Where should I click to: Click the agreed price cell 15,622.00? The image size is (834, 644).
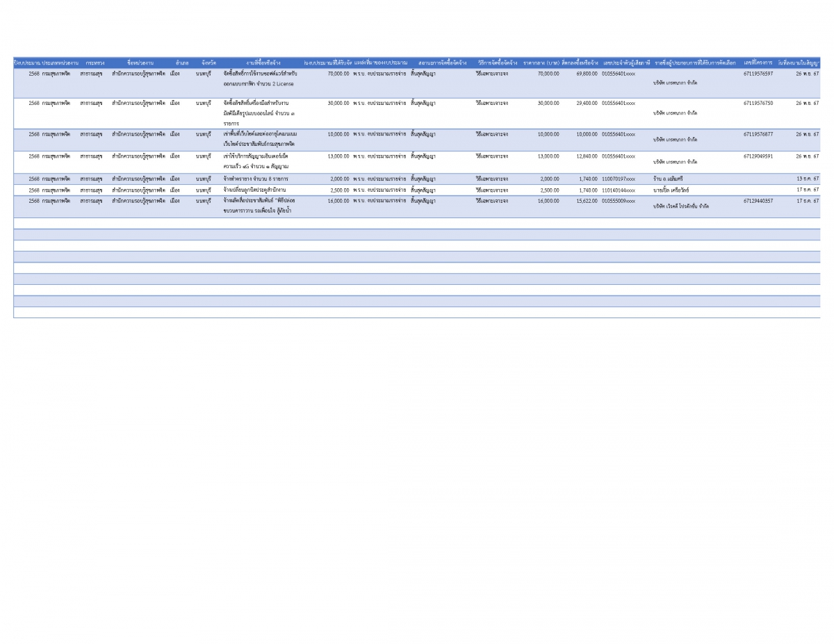click(x=587, y=201)
